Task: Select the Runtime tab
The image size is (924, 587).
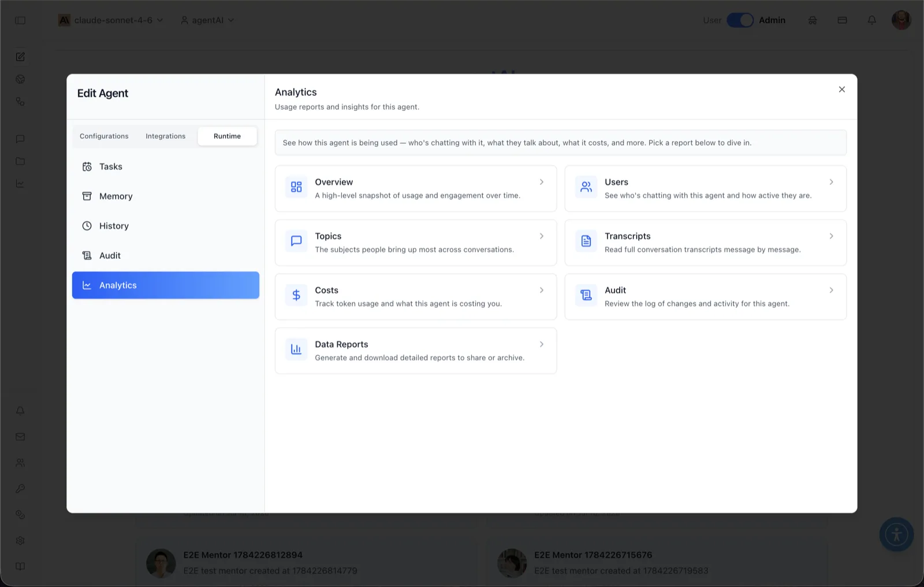Action: click(x=227, y=136)
